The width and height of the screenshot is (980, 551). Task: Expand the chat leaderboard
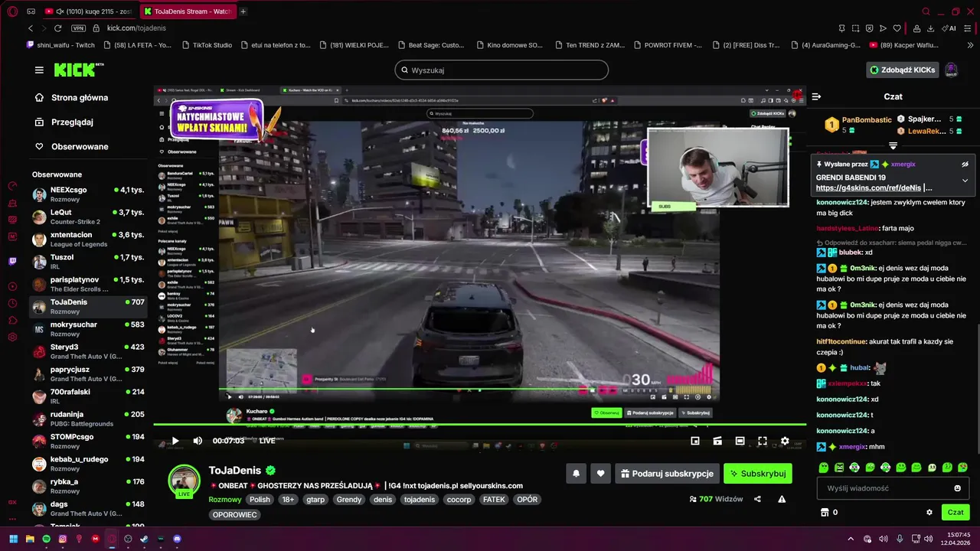(893, 145)
